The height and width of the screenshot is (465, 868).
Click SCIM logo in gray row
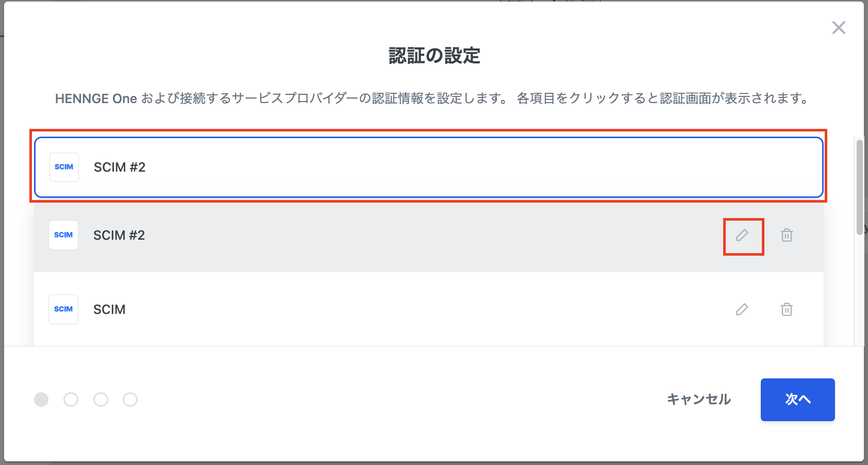pyautogui.click(x=63, y=235)
